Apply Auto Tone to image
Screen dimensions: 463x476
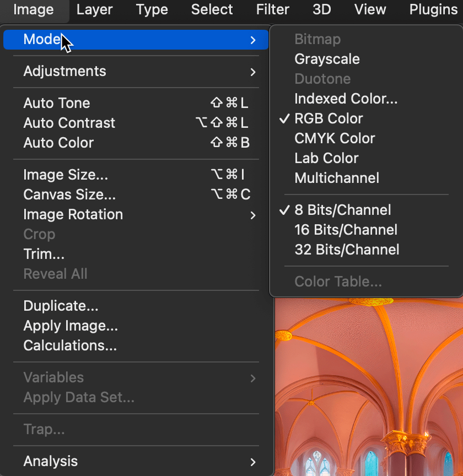pos(57,103)
